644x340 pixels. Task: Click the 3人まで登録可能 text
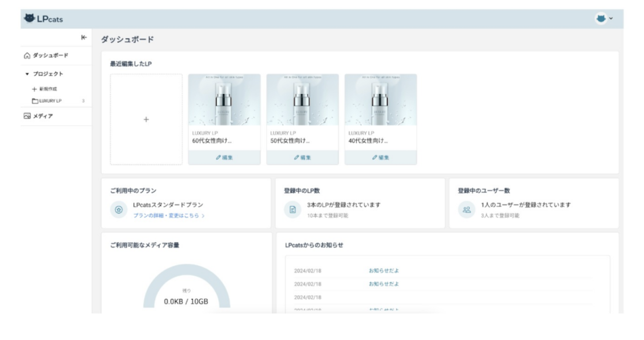click(500, 216)
